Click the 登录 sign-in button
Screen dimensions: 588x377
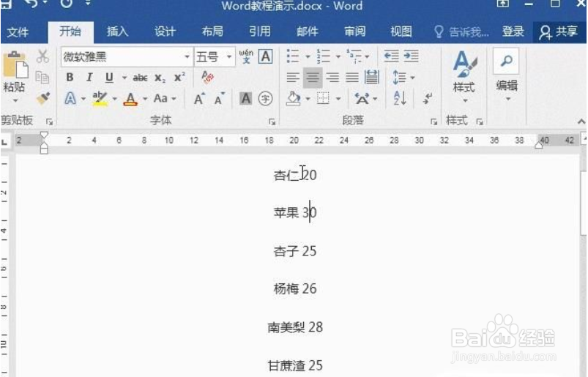pyautogui.click(x=513, y=31)
